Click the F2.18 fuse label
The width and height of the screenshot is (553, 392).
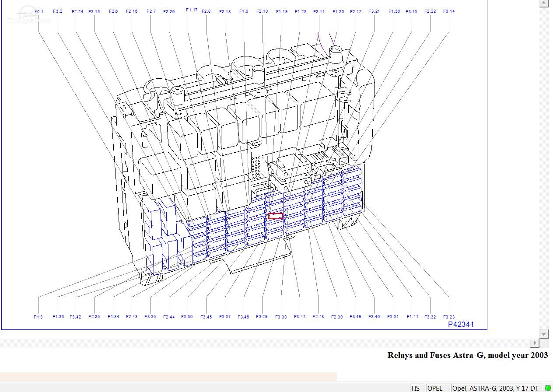225,12
